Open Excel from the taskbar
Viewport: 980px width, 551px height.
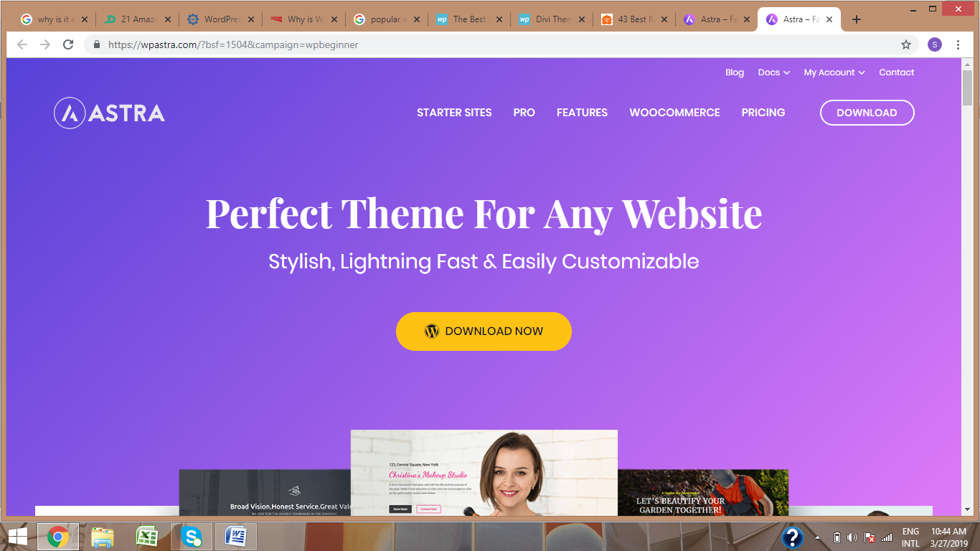[x=147, y=536]
